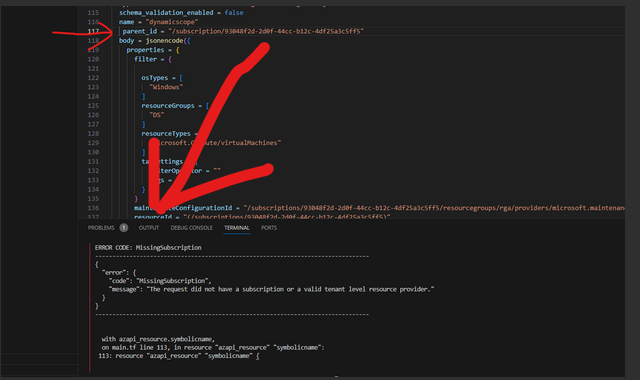640x380 pixels.
Task: Click the parent_id subscription path string
Action: pyautogui.click(x=266, y=31)
